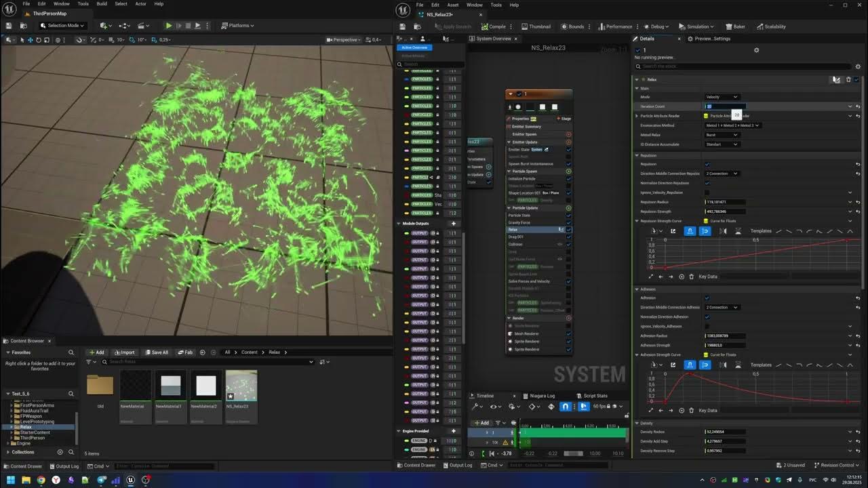The image size is (868, 488).
Task: Toggle Normalize Direction Repulsion checkbox
Action: point(707,183)
